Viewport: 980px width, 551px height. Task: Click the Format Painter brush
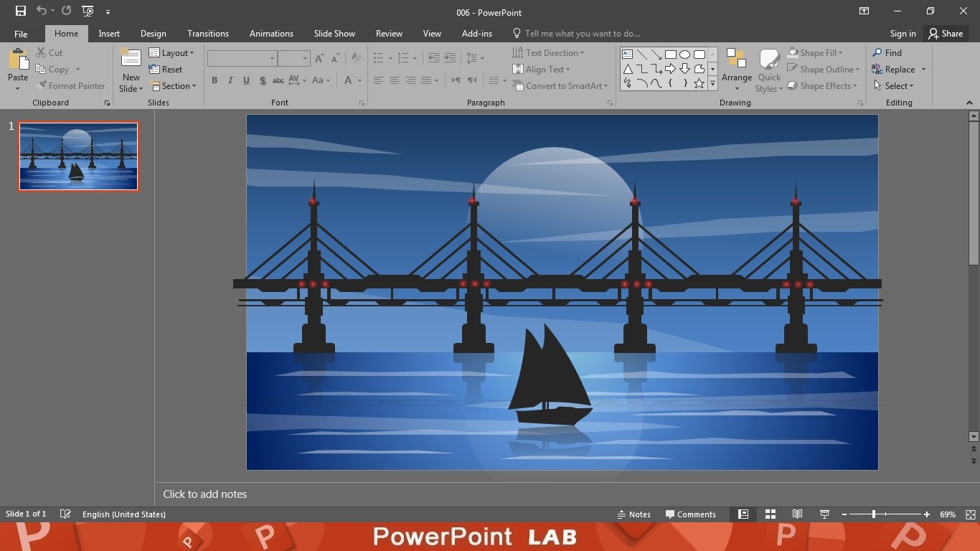click(42, 85)
